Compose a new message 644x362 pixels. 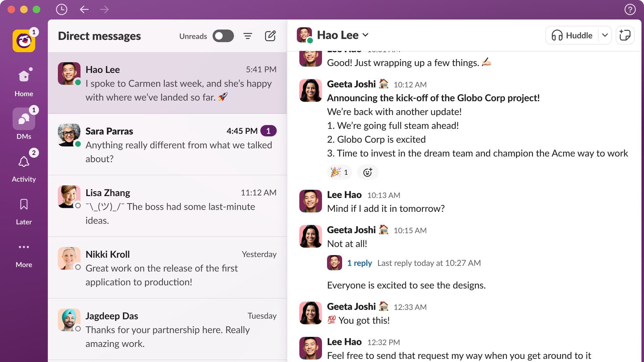270,36
